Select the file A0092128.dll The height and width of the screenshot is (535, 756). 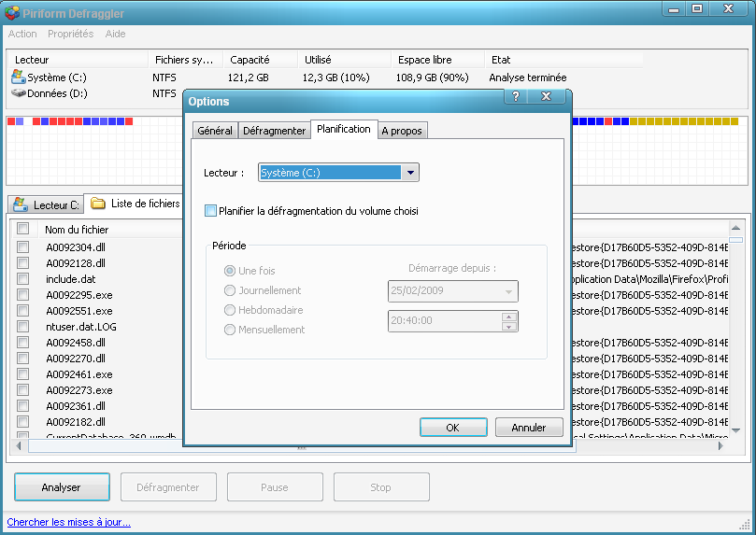[x=76, y=263]
